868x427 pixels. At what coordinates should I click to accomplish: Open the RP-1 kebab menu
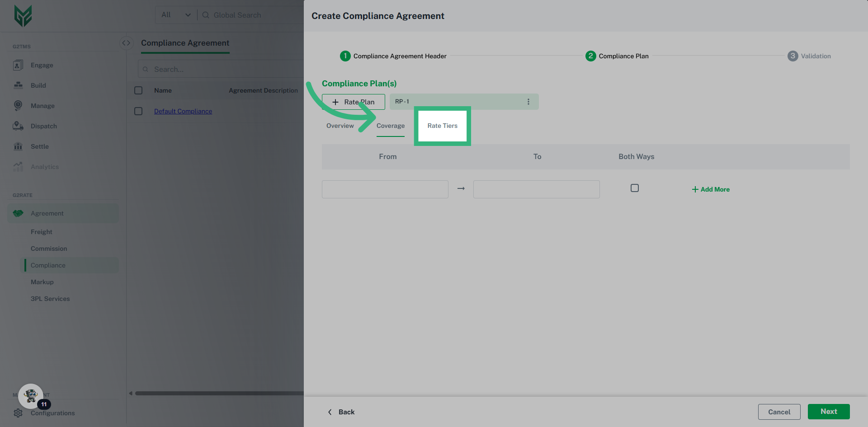tap(528, 102)
